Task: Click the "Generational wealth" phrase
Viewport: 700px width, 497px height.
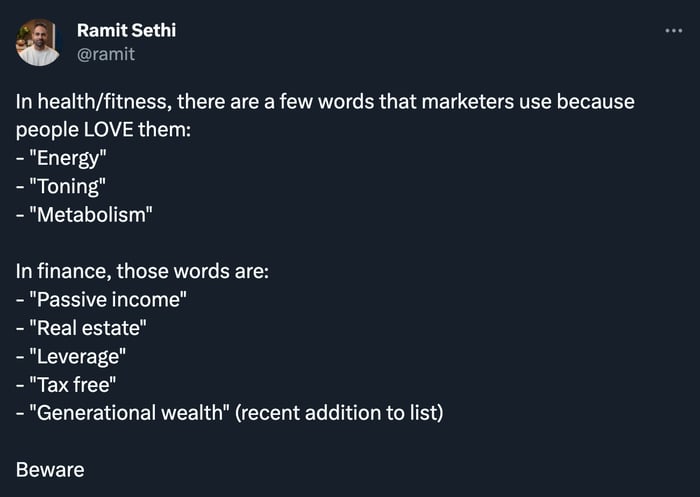Action: (129, 413)
